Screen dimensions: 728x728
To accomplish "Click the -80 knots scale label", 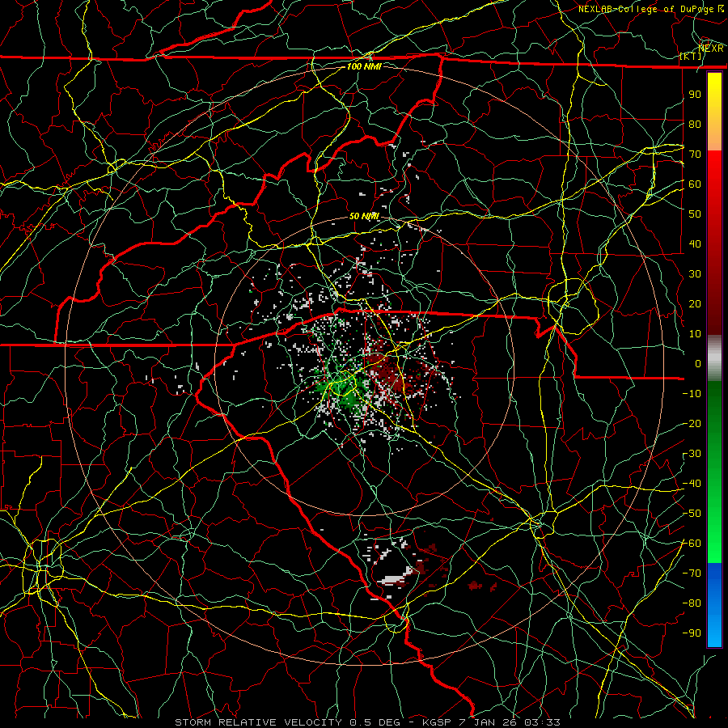I will 692,603.
